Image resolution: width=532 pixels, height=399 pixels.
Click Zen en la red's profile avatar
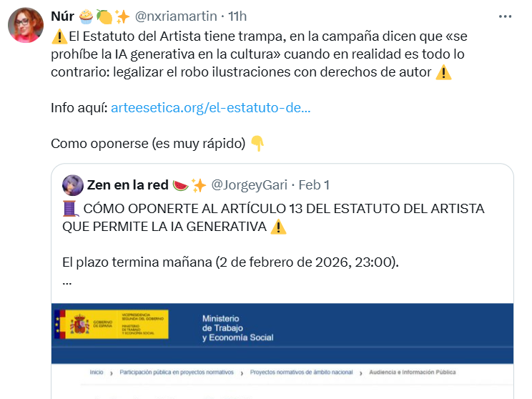[x=72, y=185]
